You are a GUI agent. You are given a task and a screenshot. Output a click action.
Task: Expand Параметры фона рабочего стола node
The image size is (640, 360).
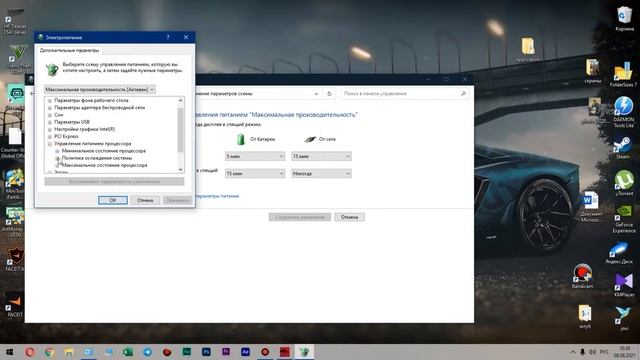50,100
